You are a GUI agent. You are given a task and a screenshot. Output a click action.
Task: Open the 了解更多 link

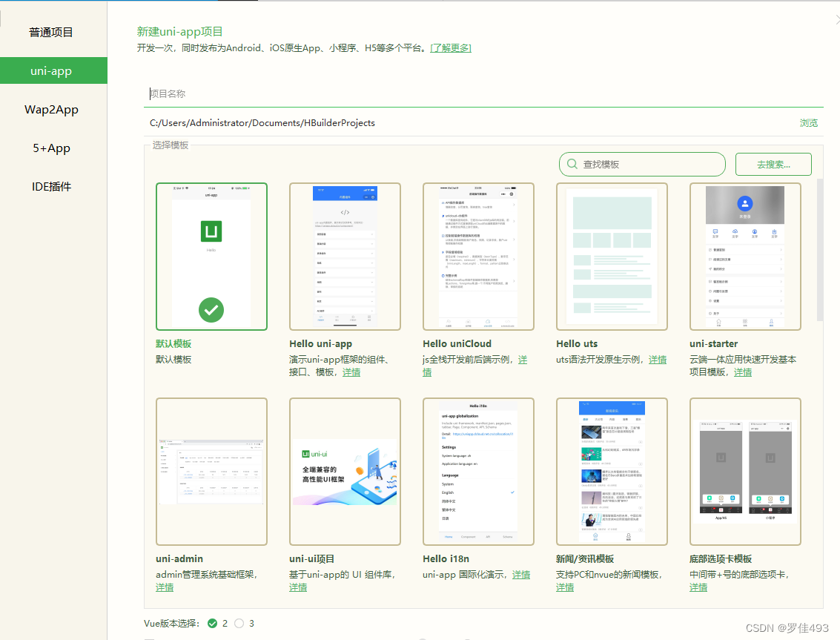pos(451,48)
